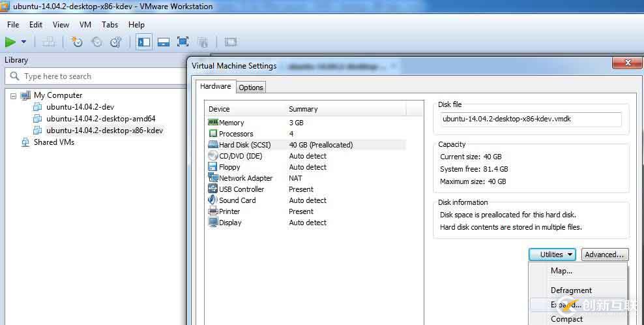This screenshot has width=644, height=325.
Task: Click the Disk file path field
Action: point(531,119)
